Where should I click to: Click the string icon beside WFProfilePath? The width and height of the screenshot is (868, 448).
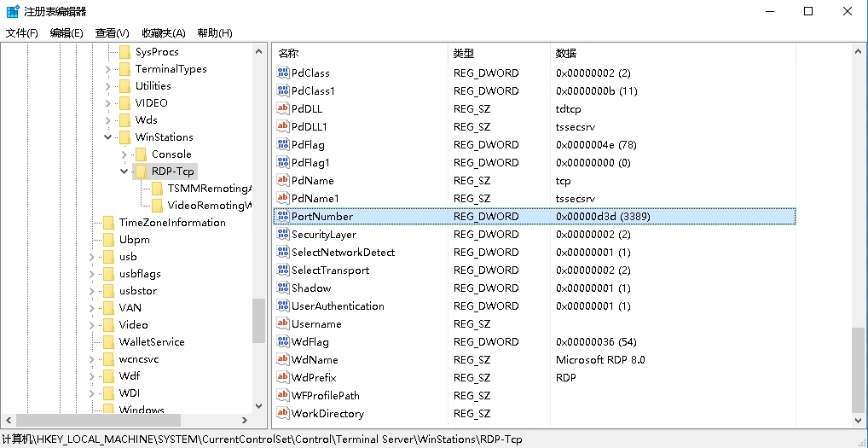[x=282, y=395]
